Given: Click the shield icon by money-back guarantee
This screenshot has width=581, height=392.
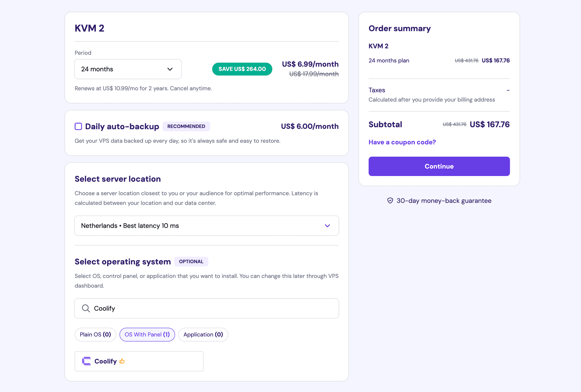Looking at the screenshot, I should (390, 201).
